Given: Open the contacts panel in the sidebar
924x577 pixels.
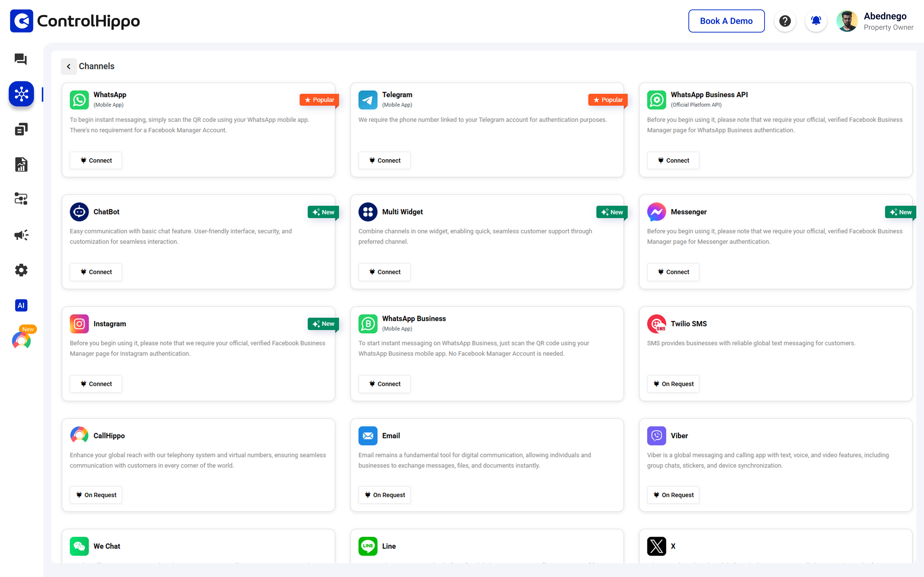Looking at the screenshot, I should (x=21, y=129).
